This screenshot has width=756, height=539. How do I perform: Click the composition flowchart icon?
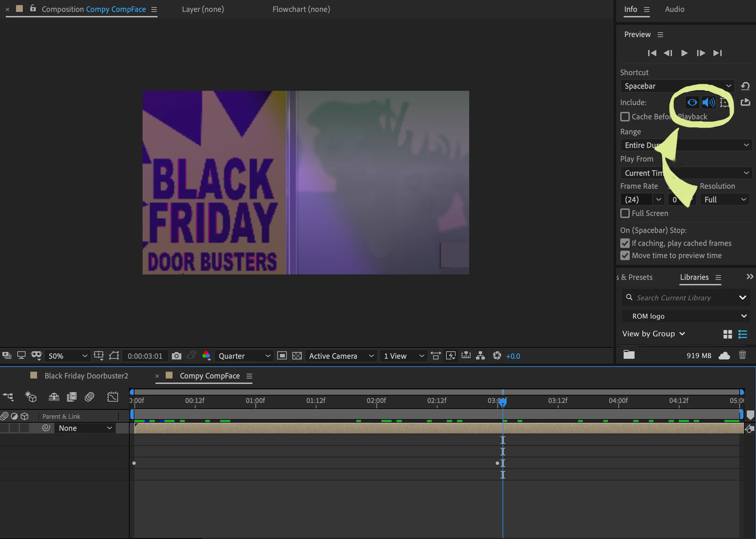480,356
